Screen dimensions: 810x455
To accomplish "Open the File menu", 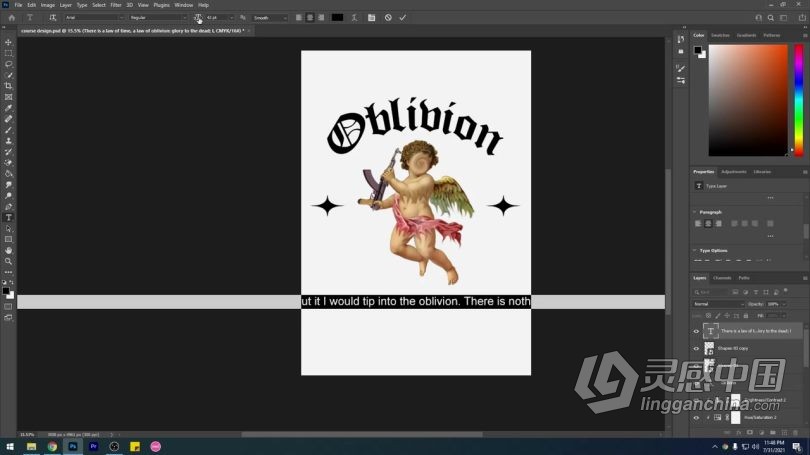I will coord(18,5).
